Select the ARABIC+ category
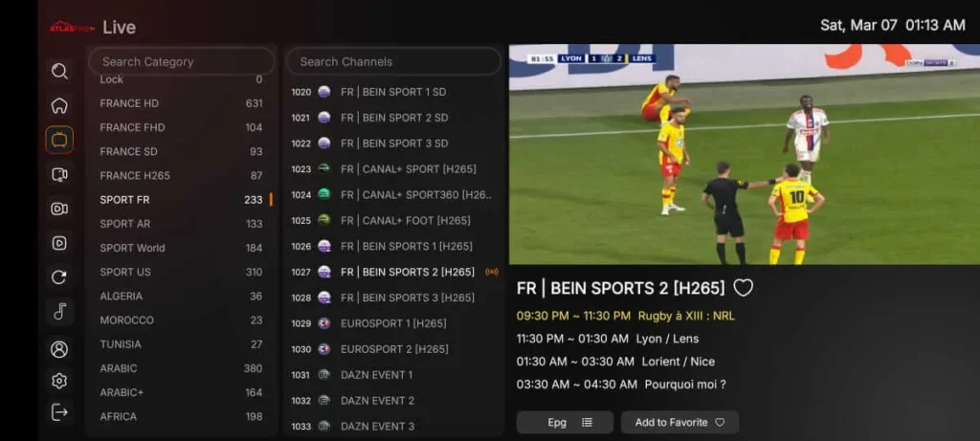980x441 pixels. point(181,392)
